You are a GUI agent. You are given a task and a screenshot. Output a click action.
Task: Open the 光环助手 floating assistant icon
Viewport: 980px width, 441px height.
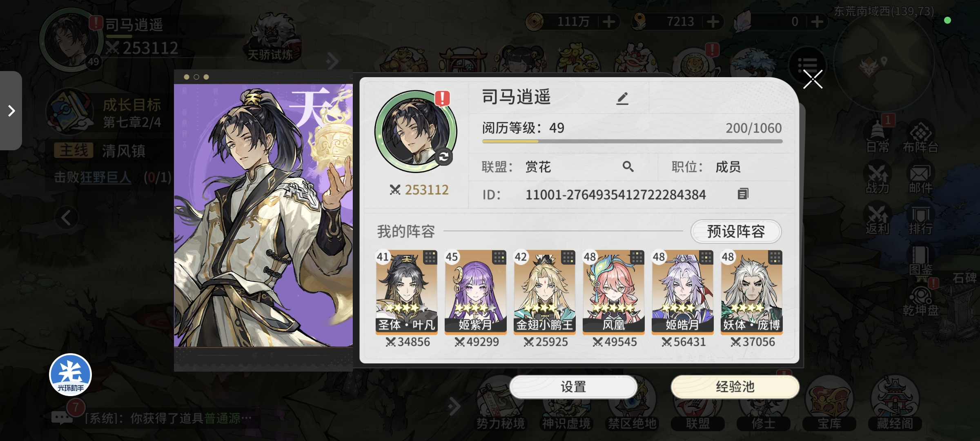click(71, 375)
